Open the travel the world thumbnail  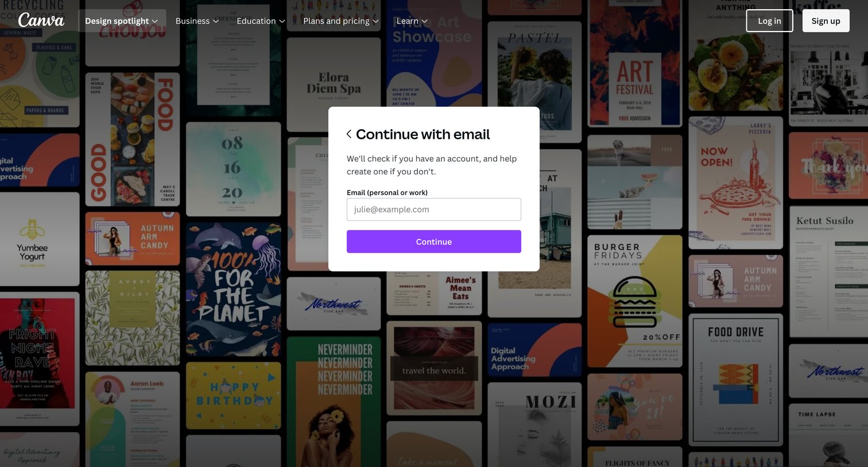click(434, 368)
